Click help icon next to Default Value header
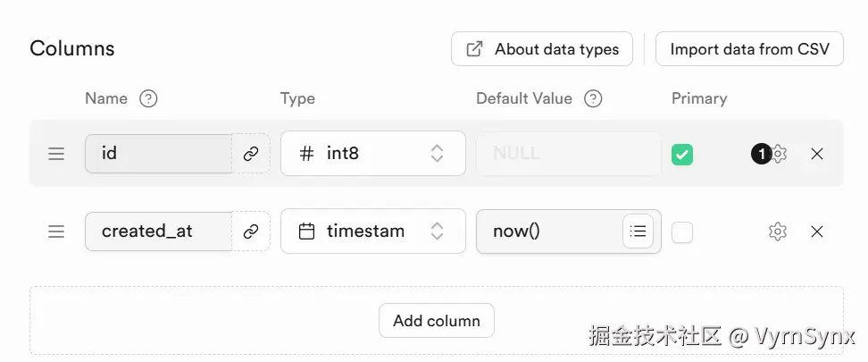 pyautogui.click(x=593, y=98)
